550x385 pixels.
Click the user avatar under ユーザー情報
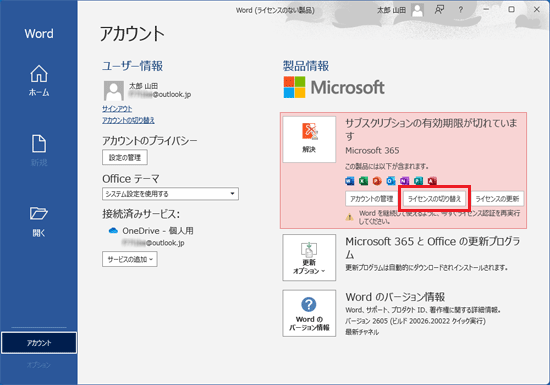point(114,91)
